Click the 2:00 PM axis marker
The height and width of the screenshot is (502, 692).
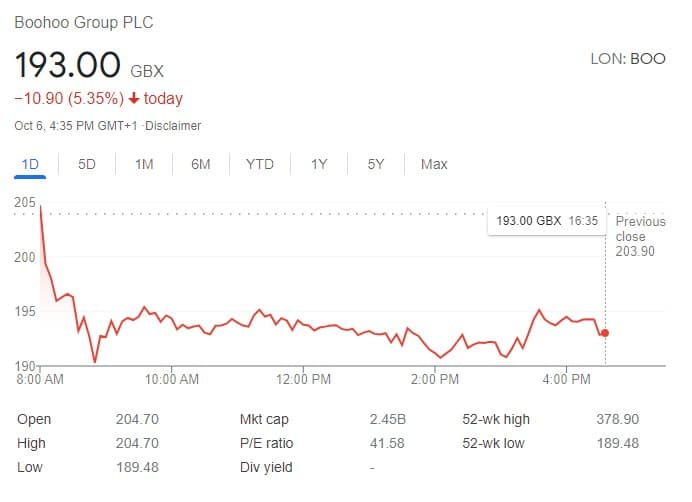tap(435, 379)
